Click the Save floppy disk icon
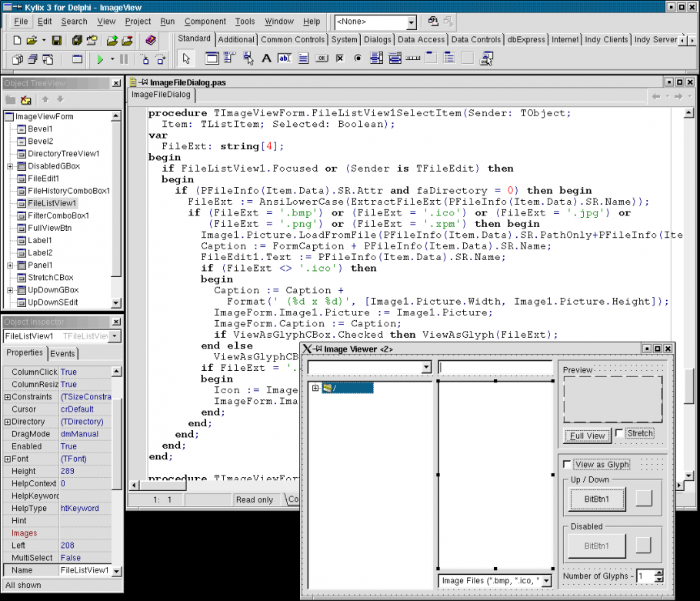Image resolution: width=700 pixels, height=601 pixels. click(x=57, y=40)
